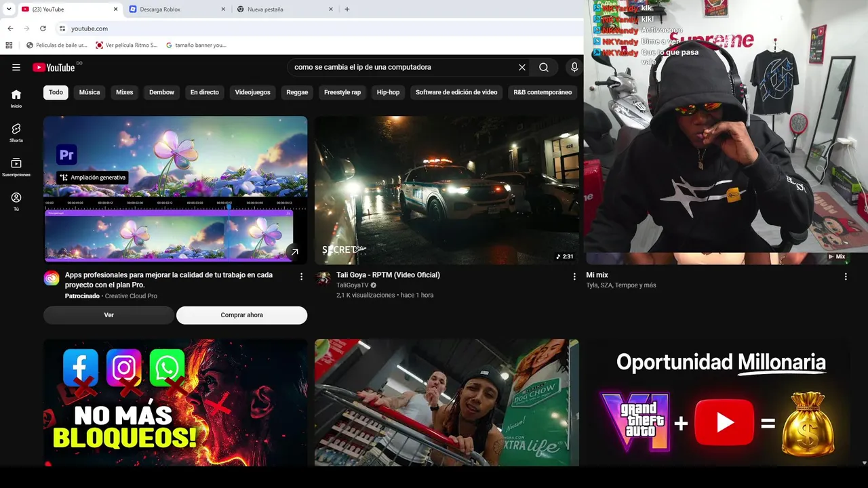Start voice search with microphone icon

coord(574,67)
